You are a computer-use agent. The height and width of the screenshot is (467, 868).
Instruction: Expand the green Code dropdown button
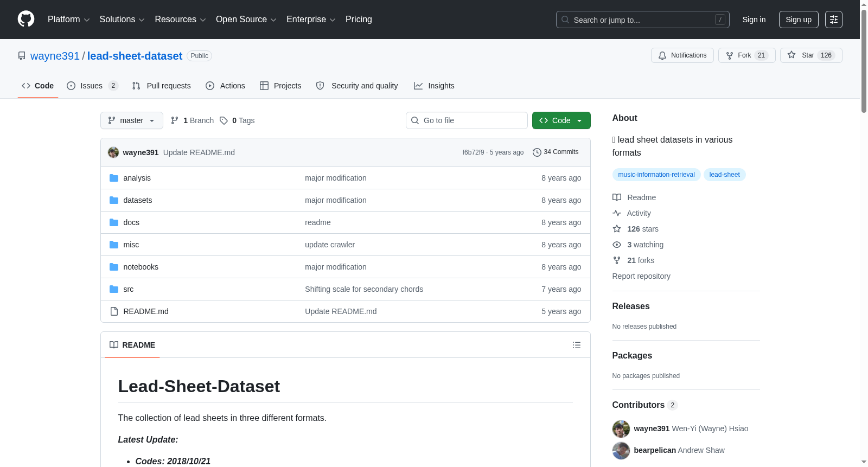(561, 120)
